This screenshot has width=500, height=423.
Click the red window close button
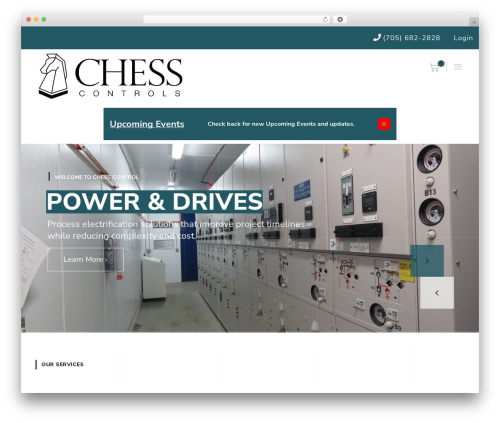(x=29, y=20)
